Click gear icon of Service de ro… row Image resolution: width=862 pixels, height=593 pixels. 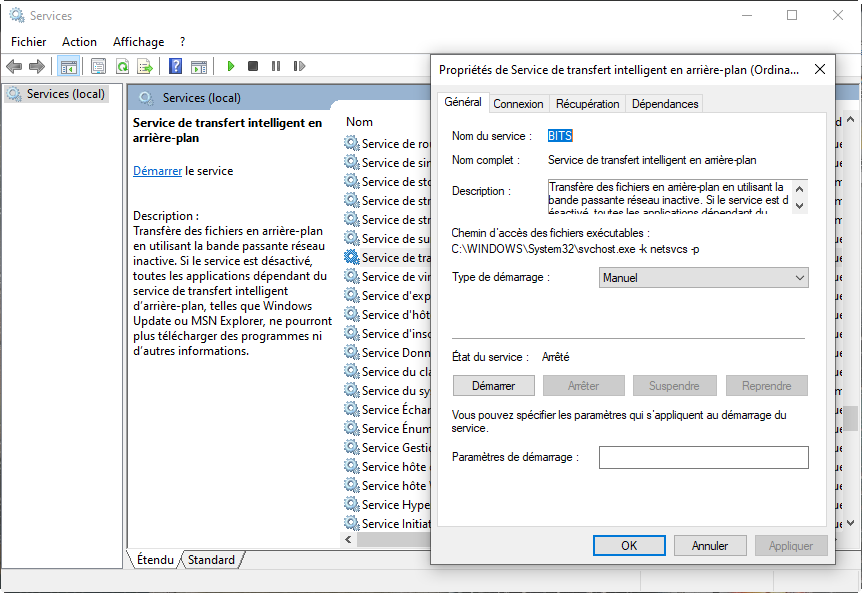click(x=352, y=143)
